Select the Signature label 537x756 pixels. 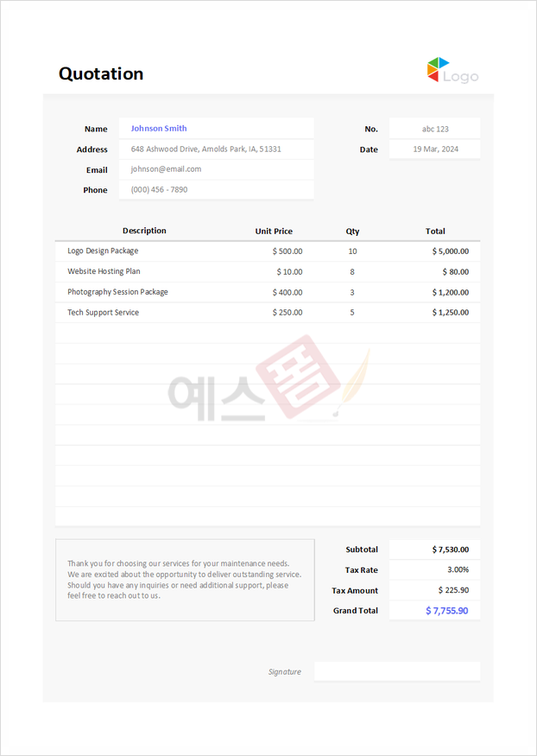click(285, 671)
